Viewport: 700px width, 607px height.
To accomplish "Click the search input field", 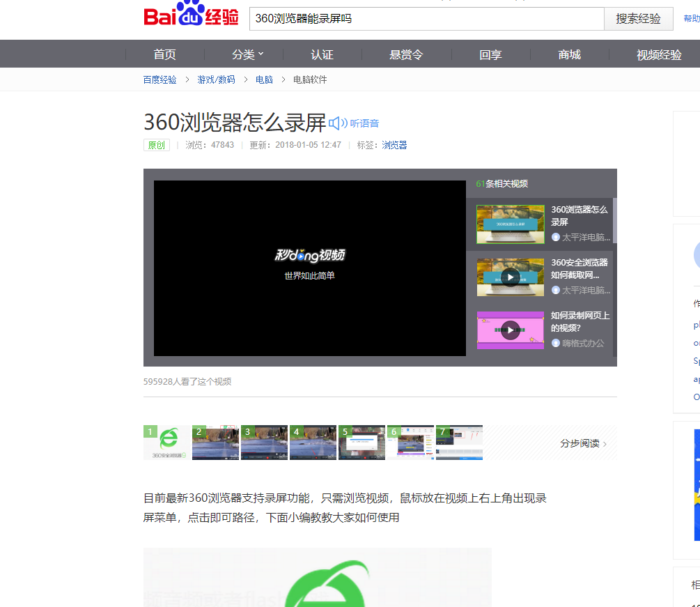I will pyautogui.click(x=426, y=19).
